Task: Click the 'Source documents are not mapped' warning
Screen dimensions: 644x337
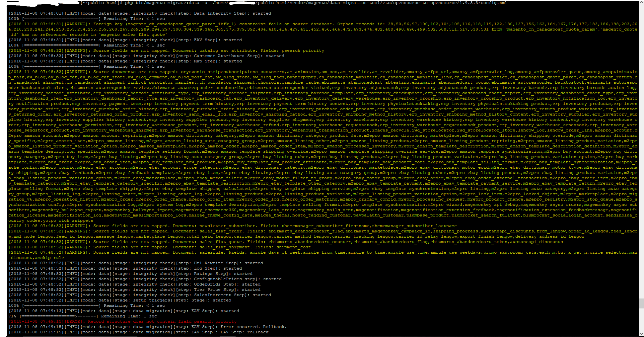Action: tap(323, 146)
